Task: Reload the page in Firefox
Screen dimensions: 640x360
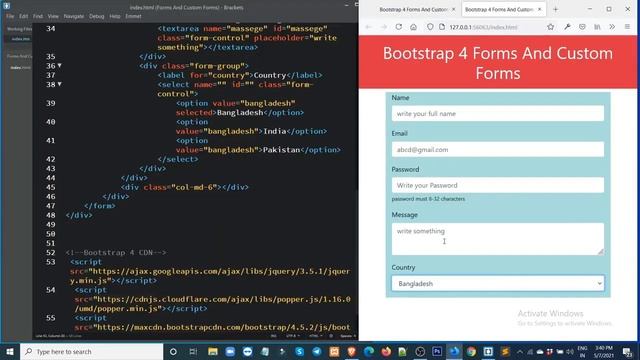Action: point(399,27)
